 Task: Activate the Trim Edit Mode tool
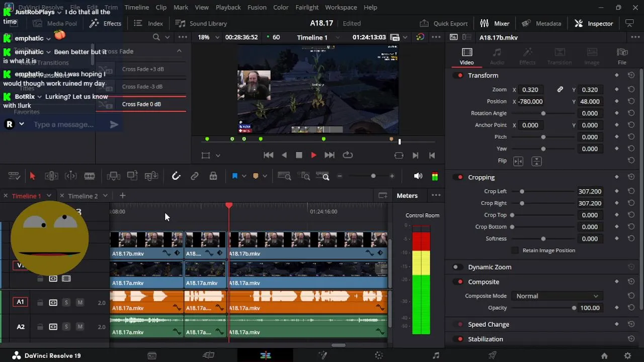(x=51, y=176)
